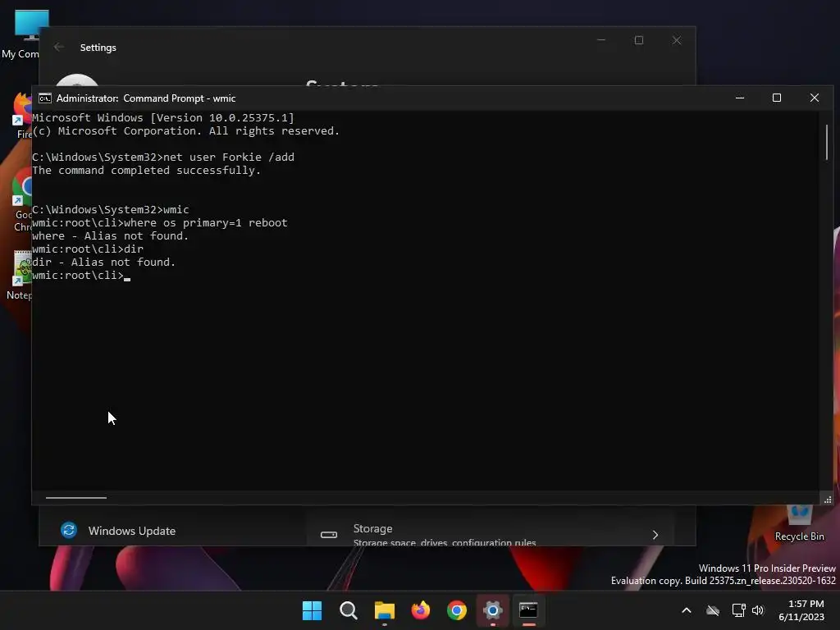Close the Settings window

click(x=677, y=40)
